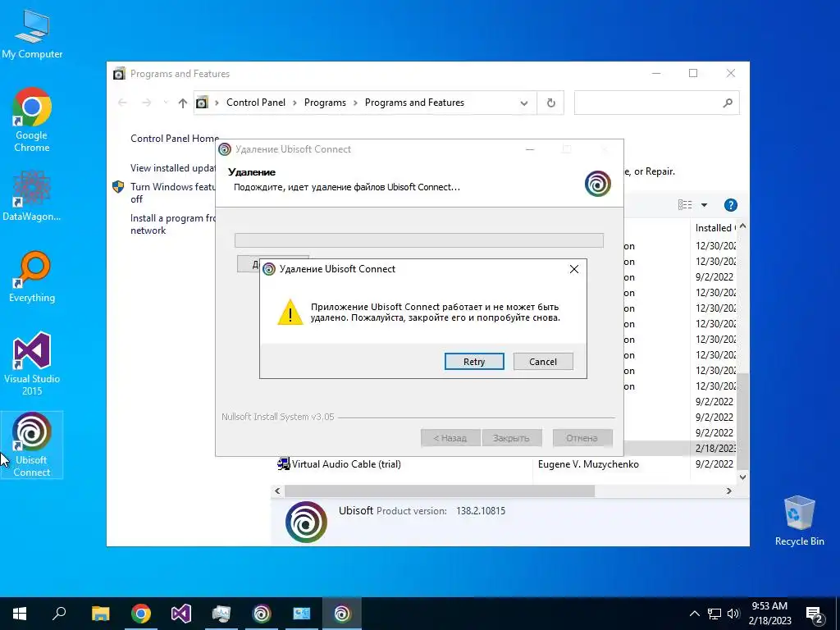The image size is (840, 630).
Task: Open view options dropdown arrow
Action: tap(704, 205)
